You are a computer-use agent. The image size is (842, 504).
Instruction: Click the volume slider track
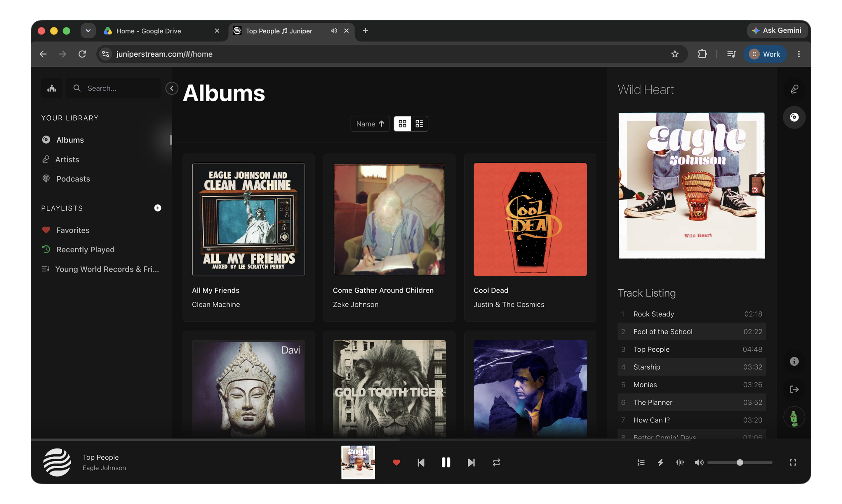coord(740,462)
